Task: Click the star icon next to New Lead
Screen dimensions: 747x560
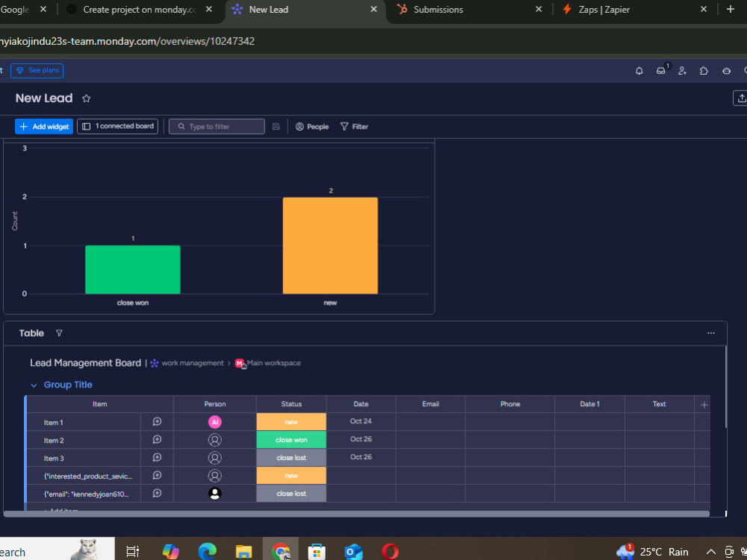Action: 86,99
